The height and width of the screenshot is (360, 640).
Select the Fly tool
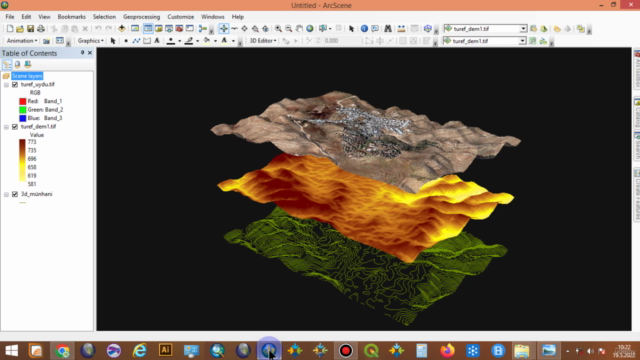[x=234, y=29]
